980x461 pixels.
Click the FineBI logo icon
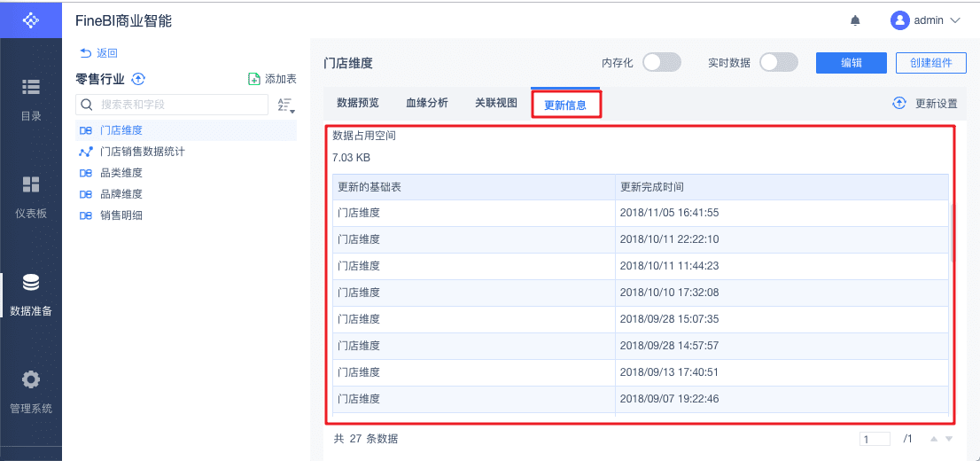(x=30, y=19)
